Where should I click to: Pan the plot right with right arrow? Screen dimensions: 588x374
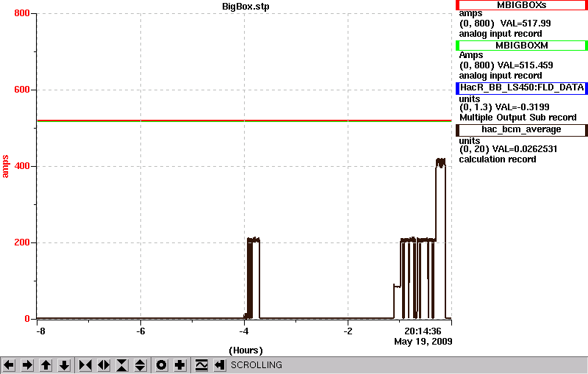27,365
